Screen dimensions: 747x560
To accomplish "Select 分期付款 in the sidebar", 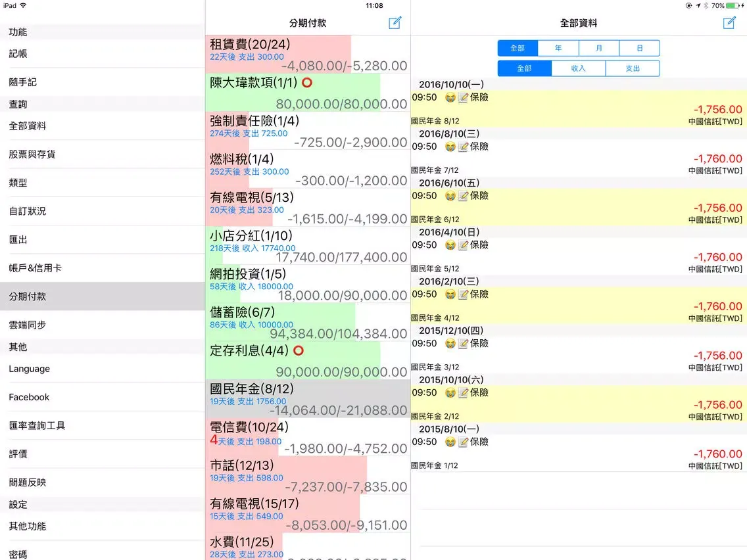I will 103,296.
